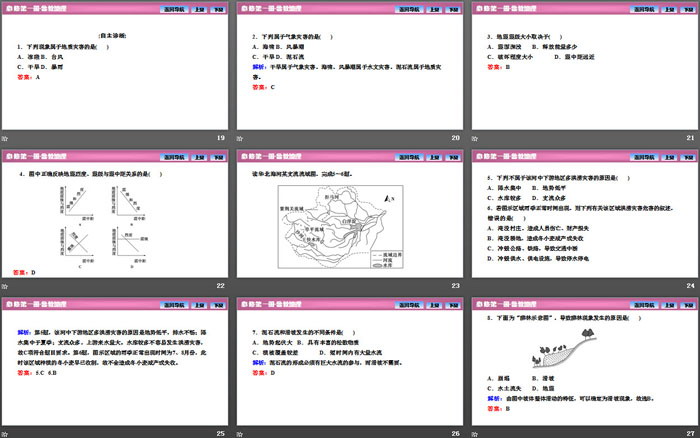Select slide 21 thumbnail with question 3
The width and height of the screenshot is (700, 438).
click(585, 66)
